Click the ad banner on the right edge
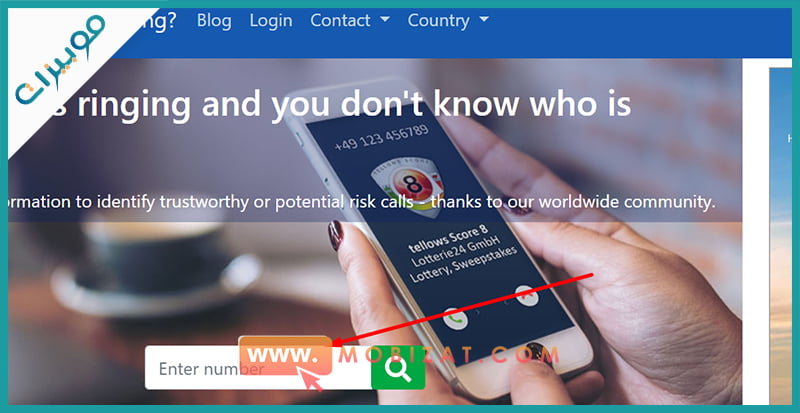The width and height of the screenshot is (800, 413). point(781,235)
